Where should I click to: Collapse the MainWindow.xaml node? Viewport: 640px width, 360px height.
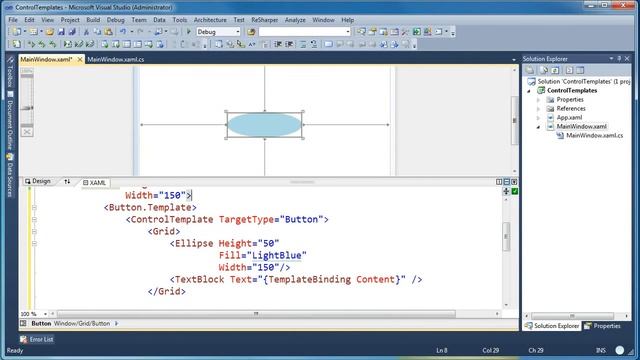click(x=539, y=127)
